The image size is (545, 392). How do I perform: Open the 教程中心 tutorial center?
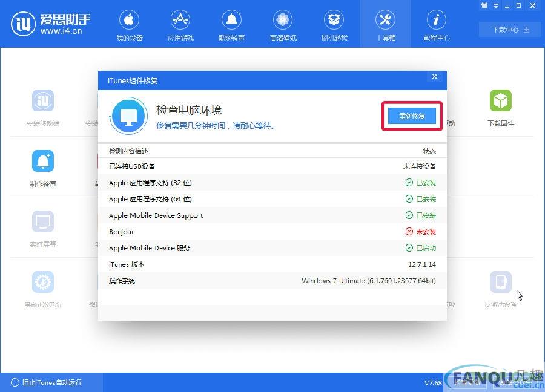click(x=437, y=25)
